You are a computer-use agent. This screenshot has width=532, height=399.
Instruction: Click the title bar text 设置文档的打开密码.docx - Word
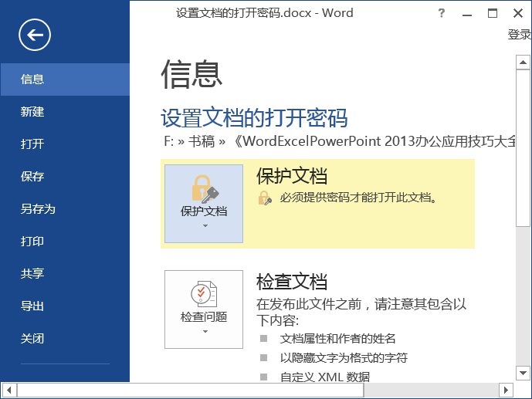click(265, 13)
